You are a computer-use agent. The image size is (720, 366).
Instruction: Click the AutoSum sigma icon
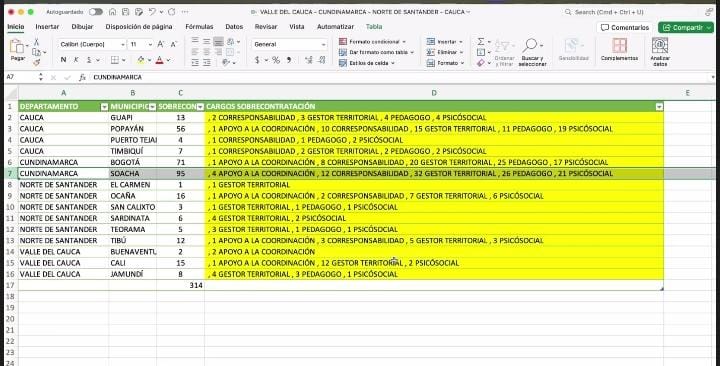[x=481, y=42]
